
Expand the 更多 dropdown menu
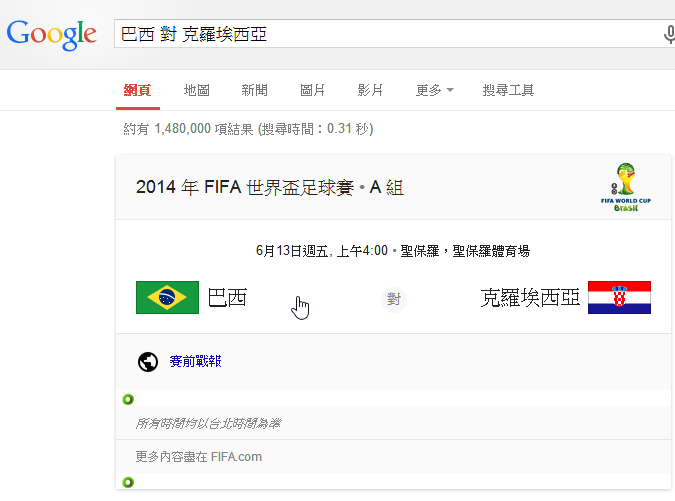point(434,90)
